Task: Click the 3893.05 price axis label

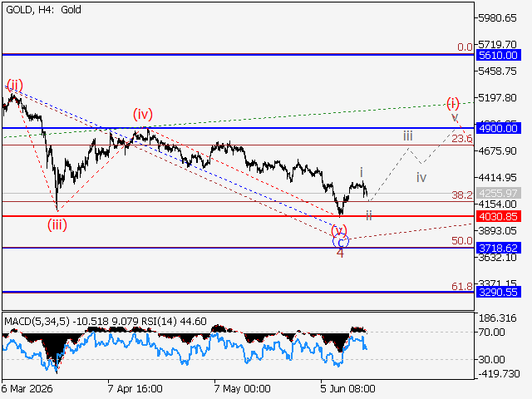Action: pyautogui.click(x=497, y=231)
